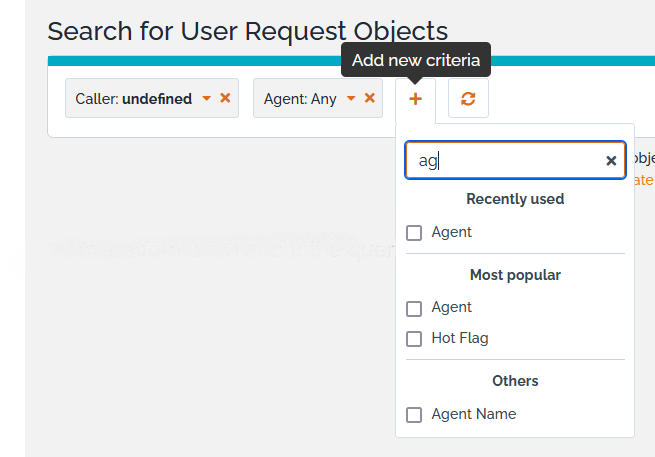Click the orange refresh icon button

point(468,99)
